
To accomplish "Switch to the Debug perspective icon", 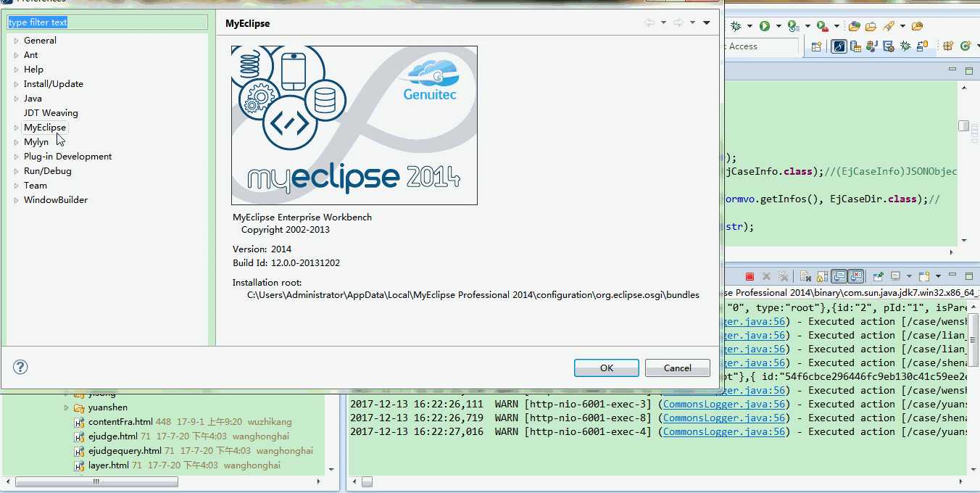I will [x=905, y=46].
